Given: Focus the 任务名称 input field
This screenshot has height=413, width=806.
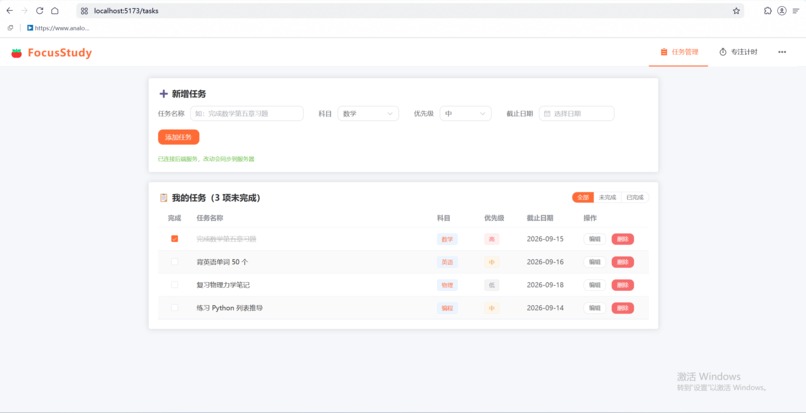Looking at the screenshot, I should (247, 114).
